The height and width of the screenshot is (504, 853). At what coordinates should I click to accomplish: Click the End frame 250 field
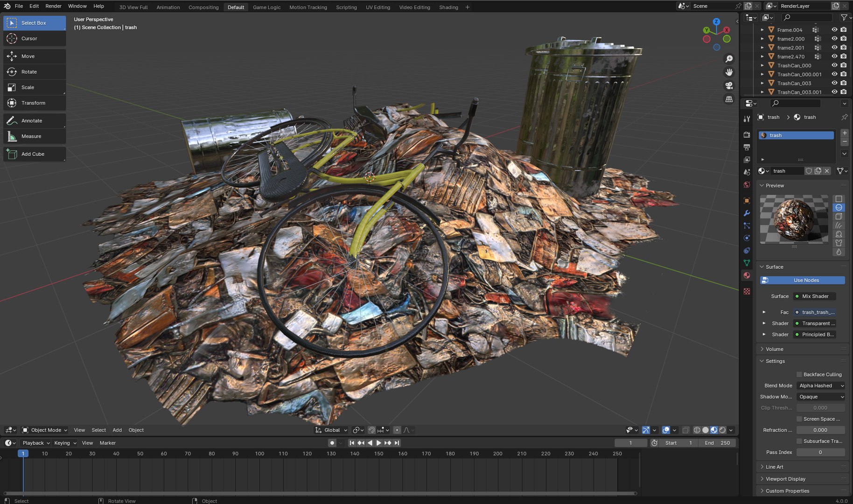coord(718,443)
